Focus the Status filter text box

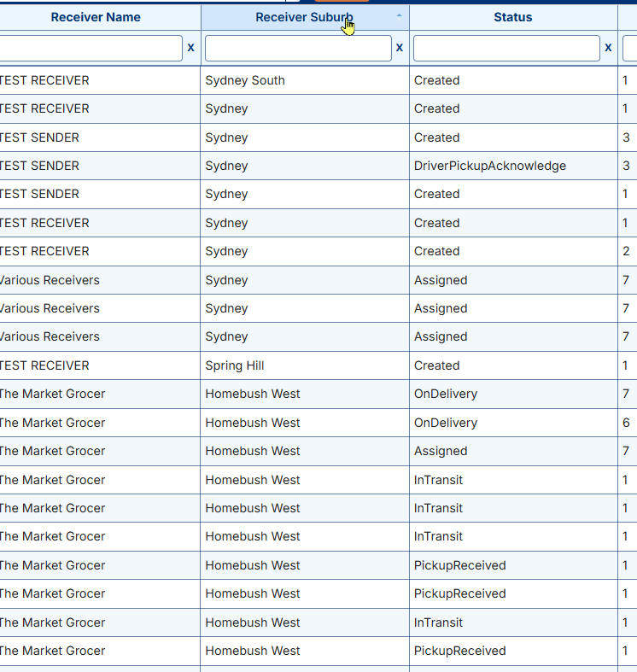(506, 48)
